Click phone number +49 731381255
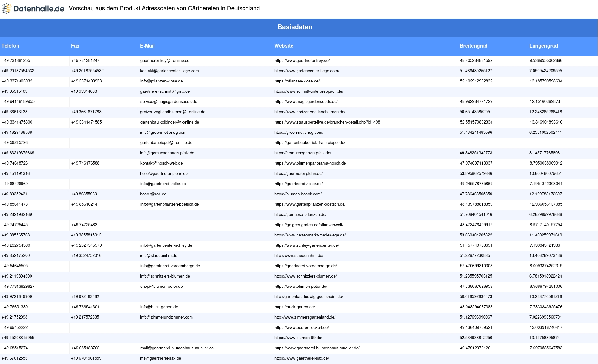Image resolution: width=598 pixels, height=364 pixels. (x=16, y=61)
